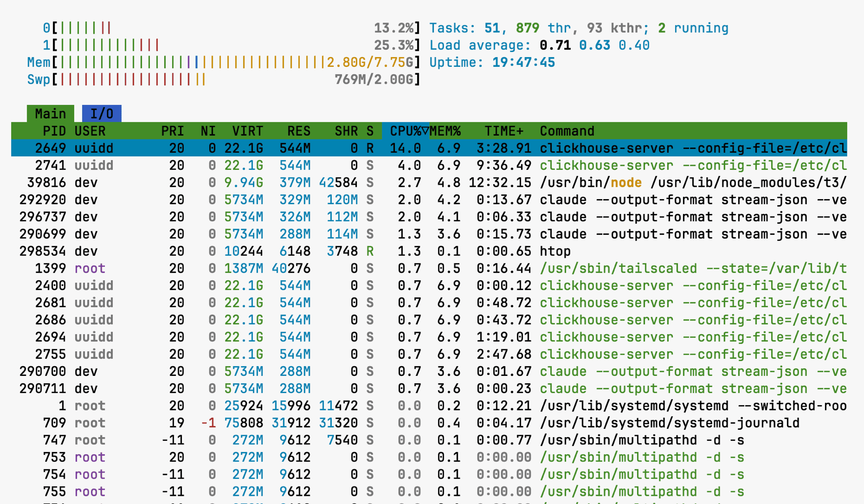Click the Mem usage bar

pos(224,62)
